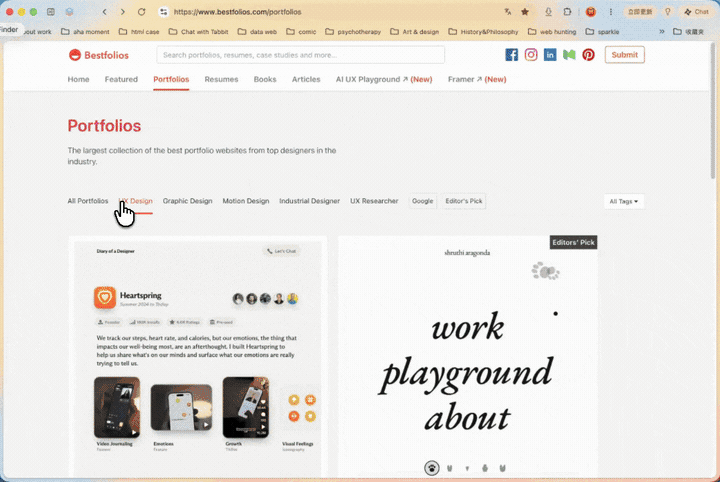The height and width of the screenshot is (482, 720).
Task: Go back with browser back arrow
Action: click(105, 12)
